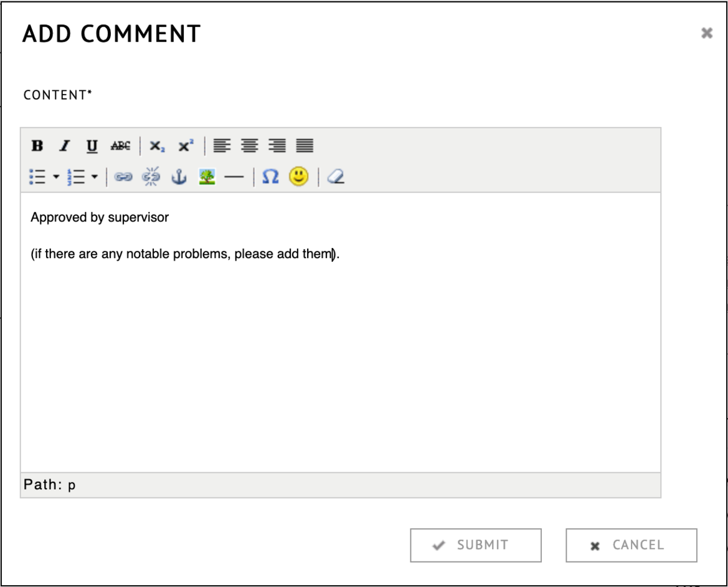728x587 pixels.
Task: Align text to the right
Action: click(277, 146)
